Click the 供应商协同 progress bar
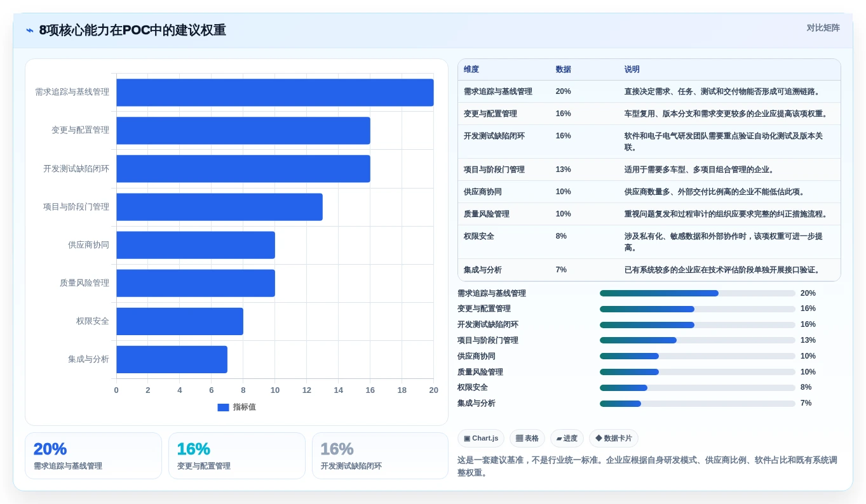This screenshot has height=504, width=866. pos(698,356)
